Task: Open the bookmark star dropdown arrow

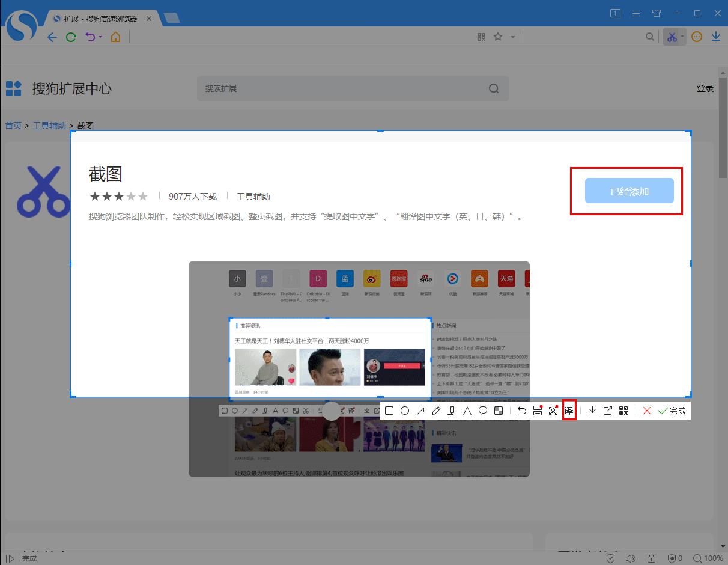Action: [x=512, y=37]
